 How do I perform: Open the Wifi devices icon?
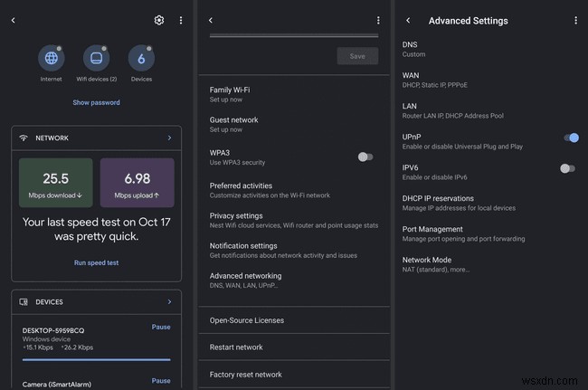[96, 59]
